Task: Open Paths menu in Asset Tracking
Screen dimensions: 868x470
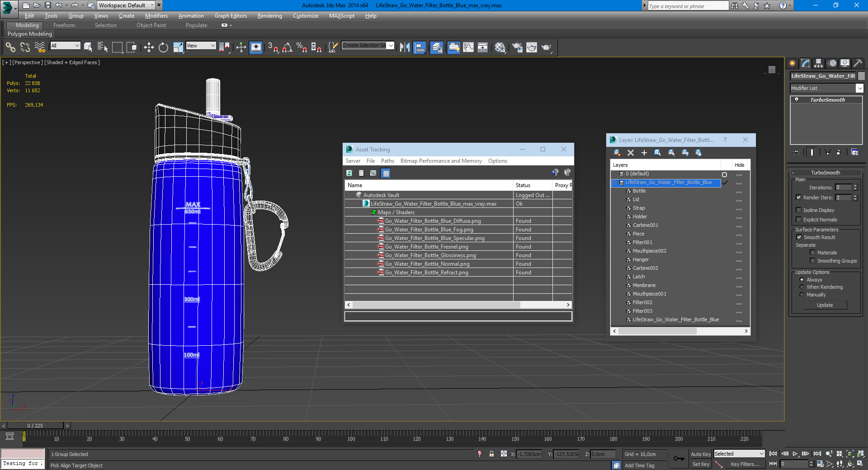Action: point(387,161)
